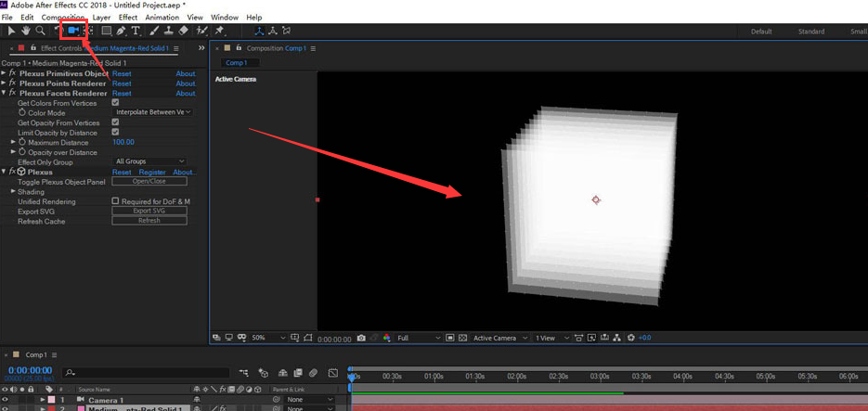Toggle Get Colors From Vertices checkbox

click(115, 103)
